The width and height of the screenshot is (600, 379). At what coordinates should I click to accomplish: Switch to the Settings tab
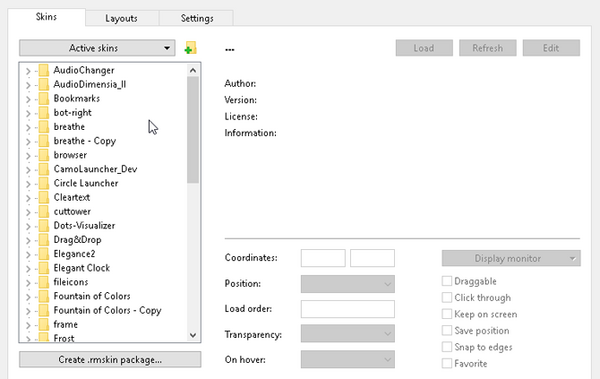(197, 18)
